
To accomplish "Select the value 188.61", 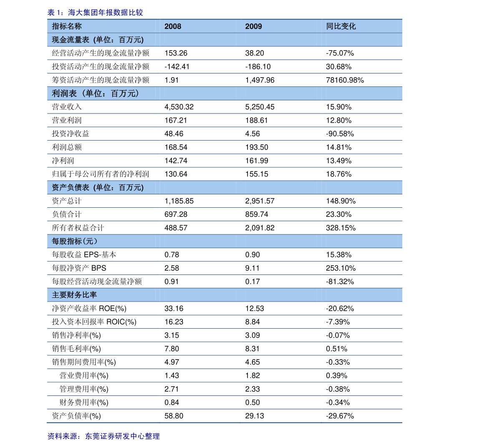I will pos(256,121).
